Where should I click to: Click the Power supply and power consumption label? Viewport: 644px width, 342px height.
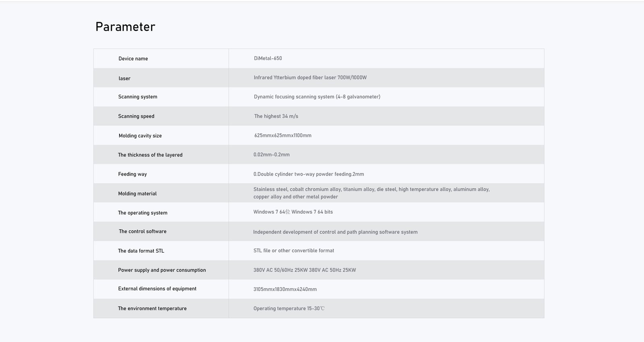click(162, 270)
